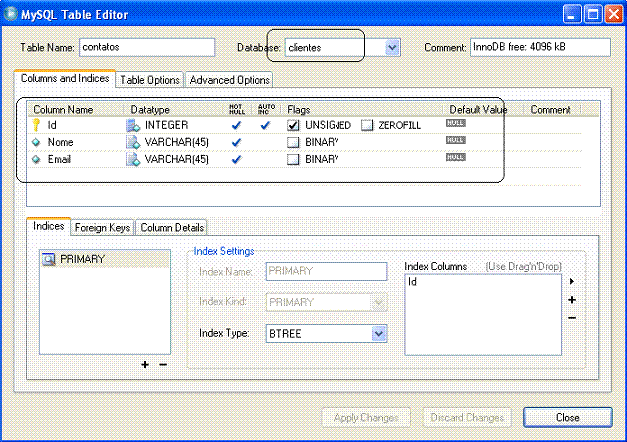Image resolution: width=627 pixels, height=442 pixels.
Task: Toggle NOT NULL check for Email column
Action: (236, 159)
